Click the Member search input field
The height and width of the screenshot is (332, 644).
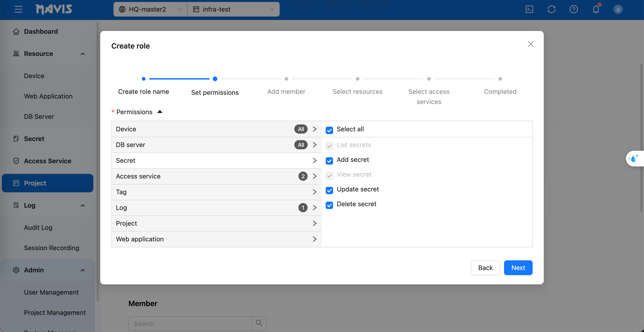click(190, 323)
